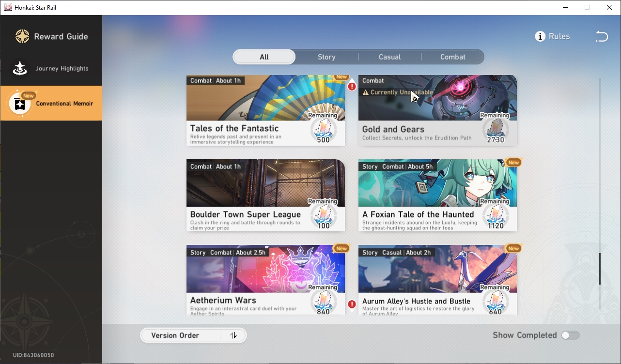Click the vertical scrollbar thumb on the right
This screenshot has height=364, width=621.
coord(600,269)
